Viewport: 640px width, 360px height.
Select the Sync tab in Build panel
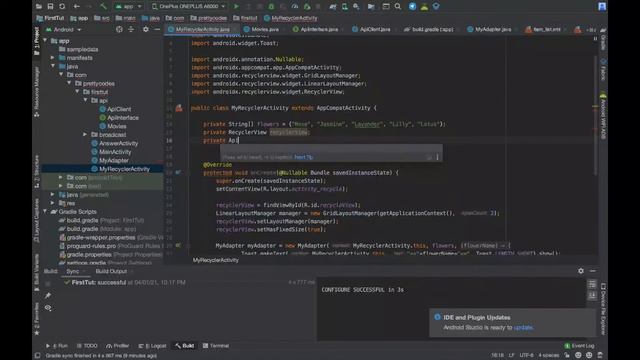point(73,271)
